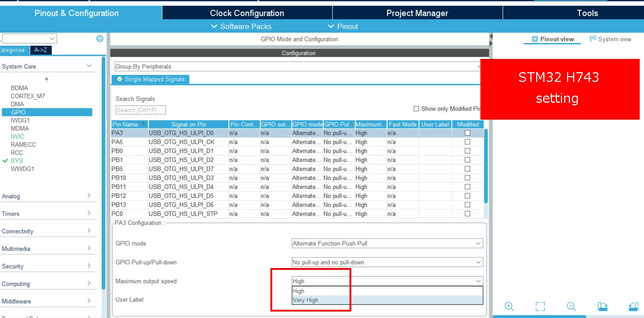
Task: Choose Very High speed option
Action: 387,300
